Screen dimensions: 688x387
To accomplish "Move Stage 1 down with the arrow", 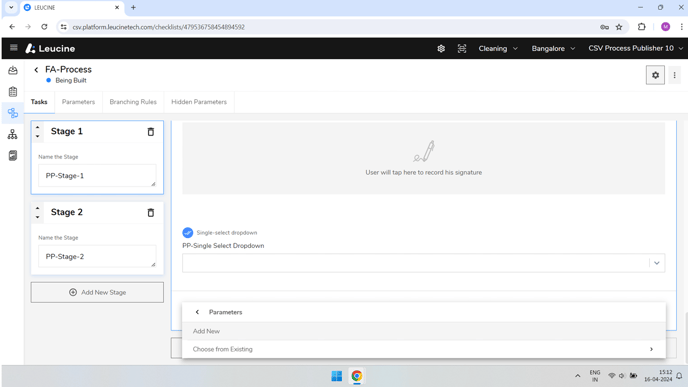I will [38, 136].
